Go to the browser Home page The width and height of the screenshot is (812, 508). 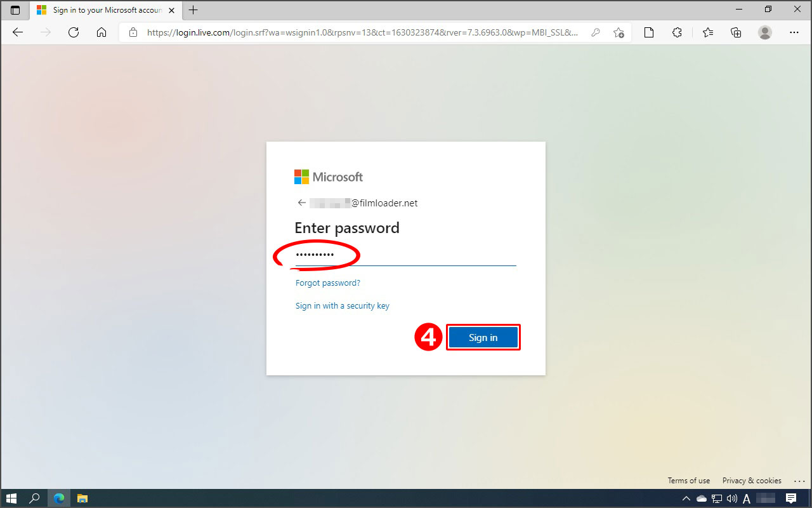point(101,32)
